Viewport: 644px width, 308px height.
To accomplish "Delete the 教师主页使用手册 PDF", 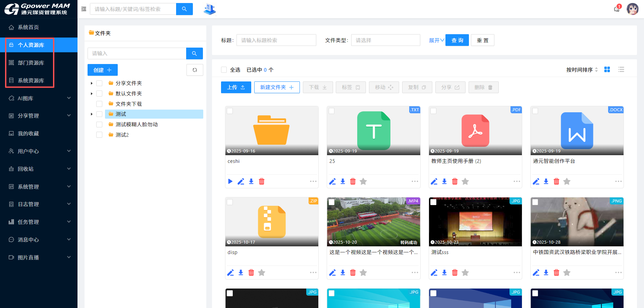I will 454,181.
